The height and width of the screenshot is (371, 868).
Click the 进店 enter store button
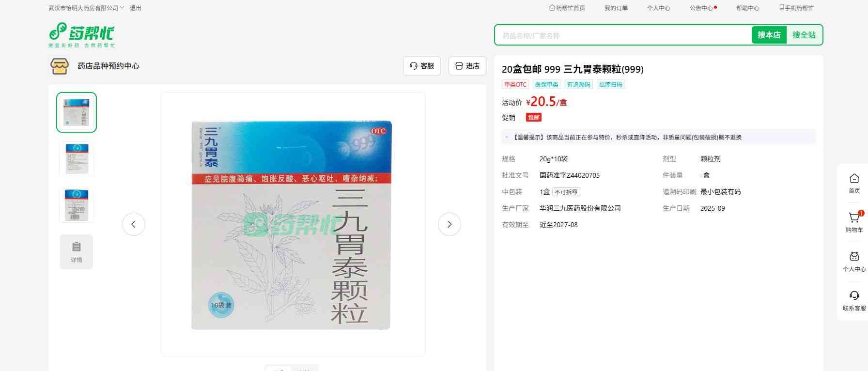coord(467,66)
